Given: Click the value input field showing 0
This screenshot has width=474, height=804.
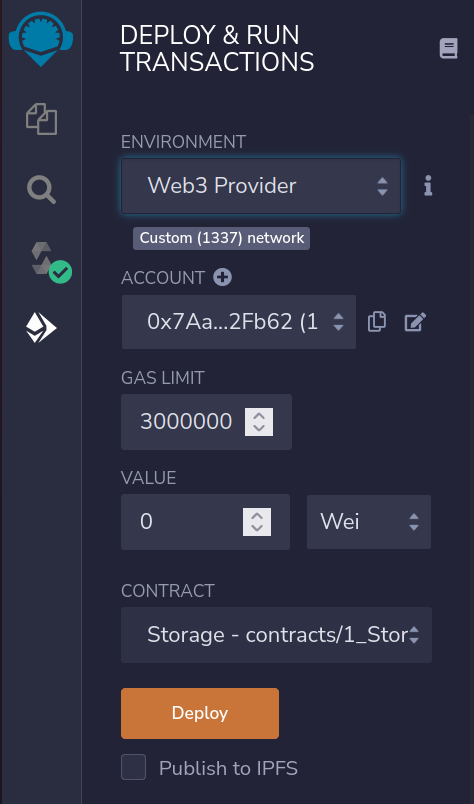Looking at the screenshot, I should click(x=205, y=522).
